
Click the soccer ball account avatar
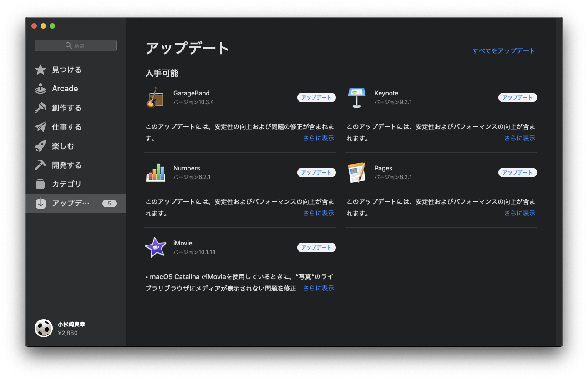tap(44, 328)
